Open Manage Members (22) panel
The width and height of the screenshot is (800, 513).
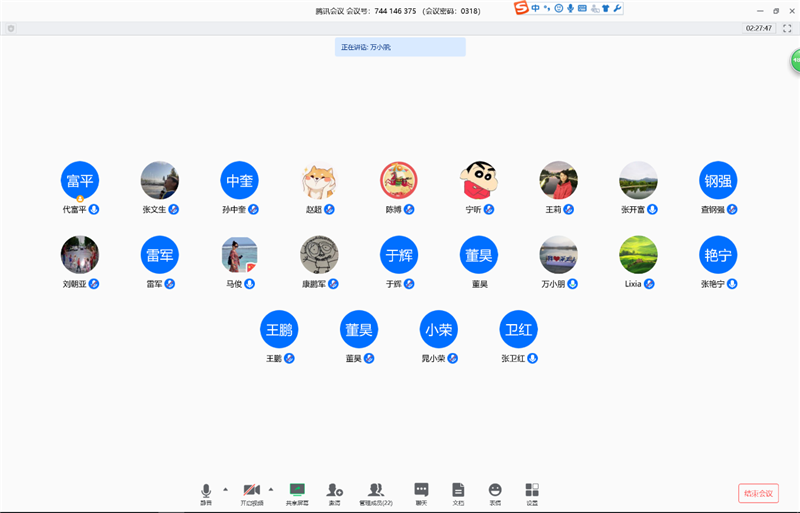click(x=376, y=491)
